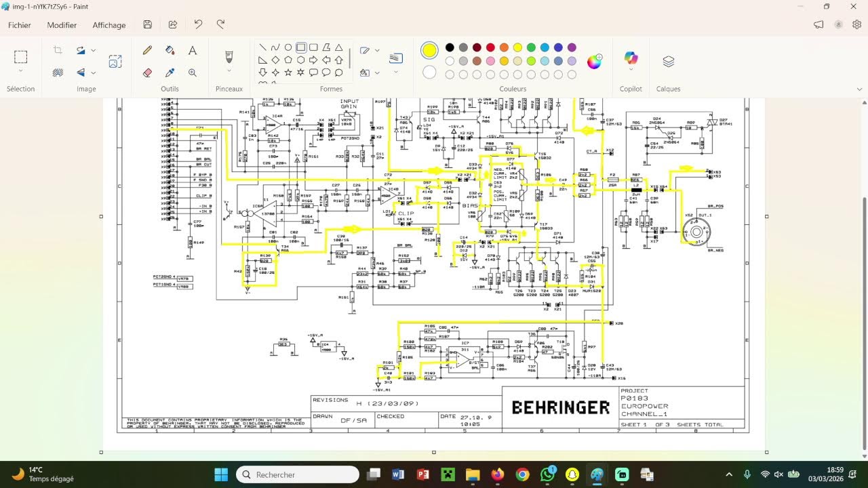Select the Color picker eyedropper tool

coord(170,73)
